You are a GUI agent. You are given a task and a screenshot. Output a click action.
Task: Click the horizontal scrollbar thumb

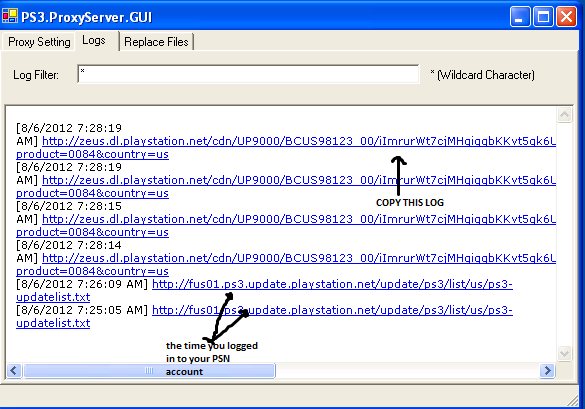(149, 371)
